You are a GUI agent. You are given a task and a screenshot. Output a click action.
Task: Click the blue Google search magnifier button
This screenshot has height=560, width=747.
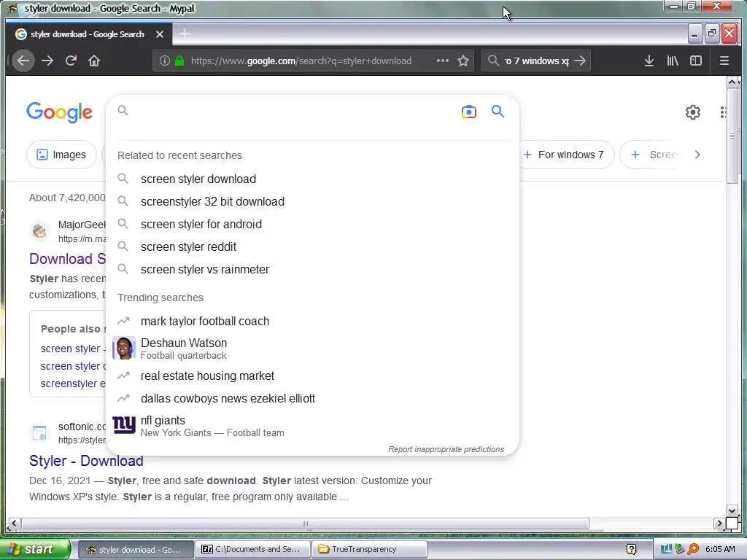(498, 112)
